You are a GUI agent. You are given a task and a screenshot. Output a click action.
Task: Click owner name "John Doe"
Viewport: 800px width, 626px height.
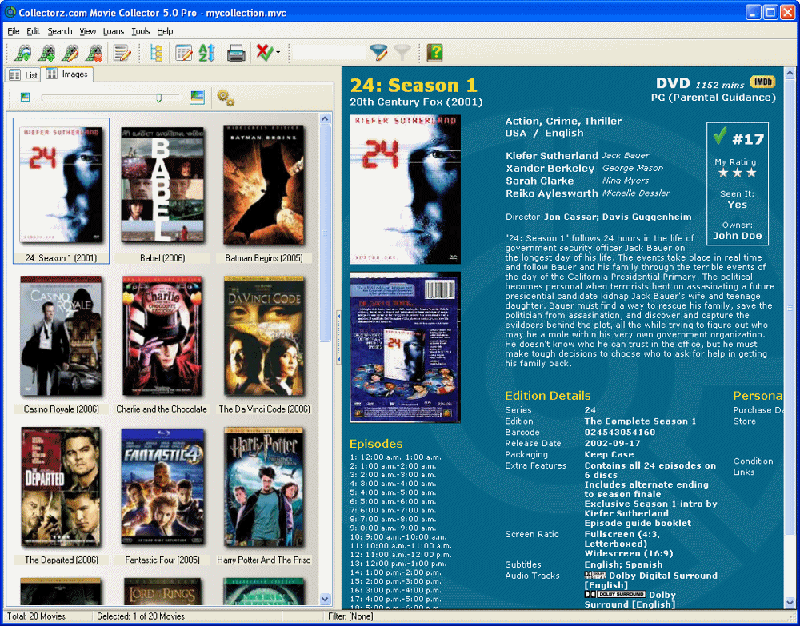pyautogui.click(x=738, y=236)
